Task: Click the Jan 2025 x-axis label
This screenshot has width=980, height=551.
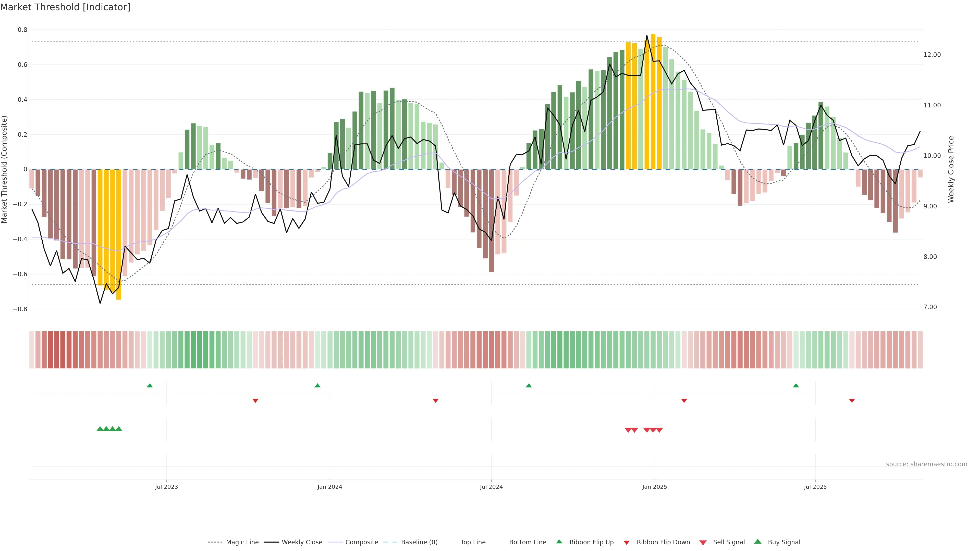Action: point(654,487)
